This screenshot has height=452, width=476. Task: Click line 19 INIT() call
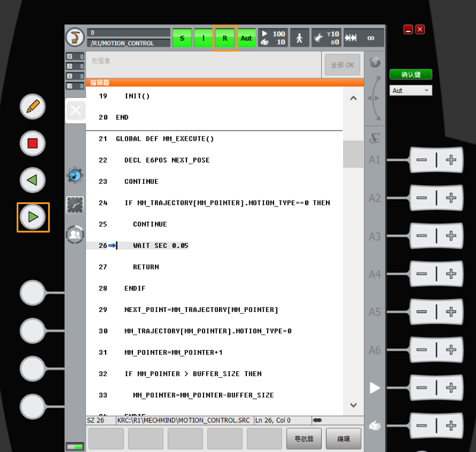137,96
